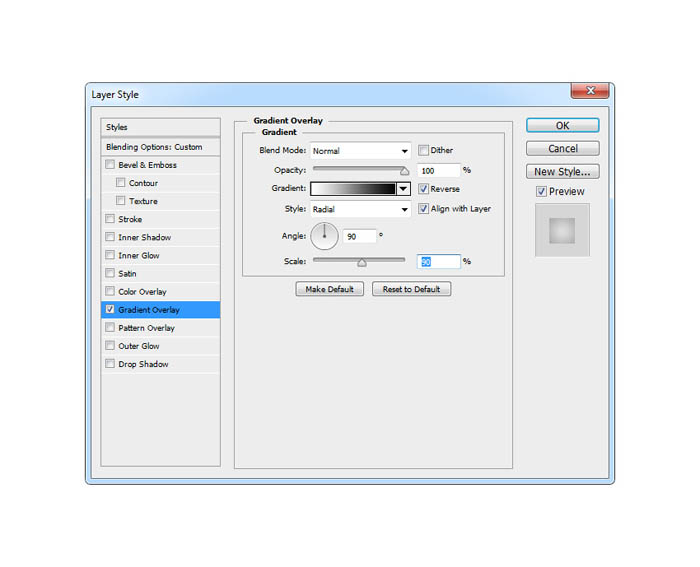Open the gradient editor from the gradient swatch
Viewport: 700px width, 567px height.
(x=353, y=189)
